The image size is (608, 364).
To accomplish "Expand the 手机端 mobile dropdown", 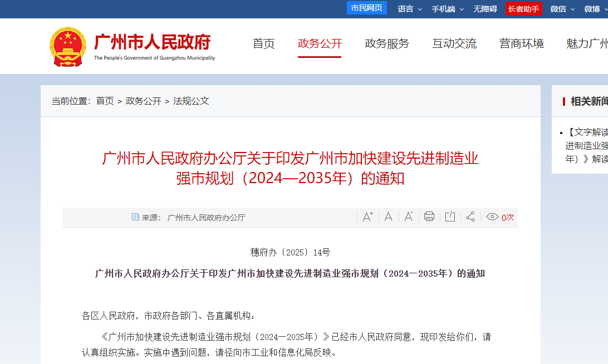I will click(448, 9).
